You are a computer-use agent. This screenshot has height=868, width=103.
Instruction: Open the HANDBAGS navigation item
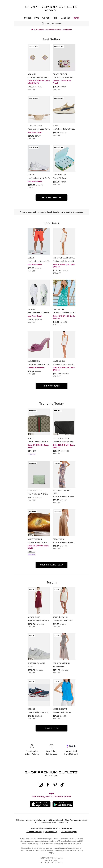65,18
